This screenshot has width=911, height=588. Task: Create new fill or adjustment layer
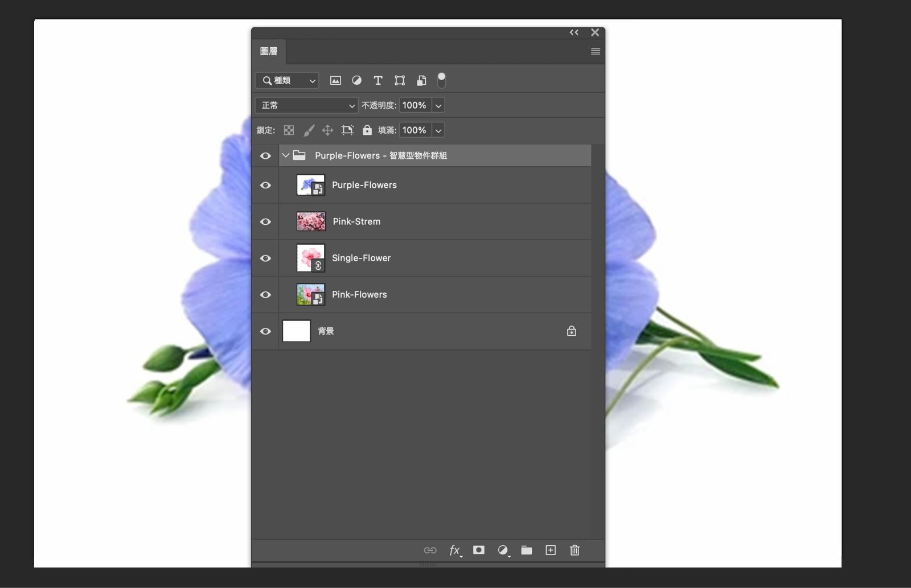tap(503, 550)
